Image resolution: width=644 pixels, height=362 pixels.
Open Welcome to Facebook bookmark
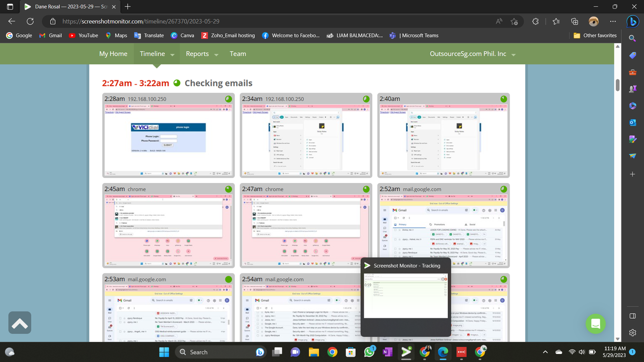pyautogui.click(x=291, y=36)
